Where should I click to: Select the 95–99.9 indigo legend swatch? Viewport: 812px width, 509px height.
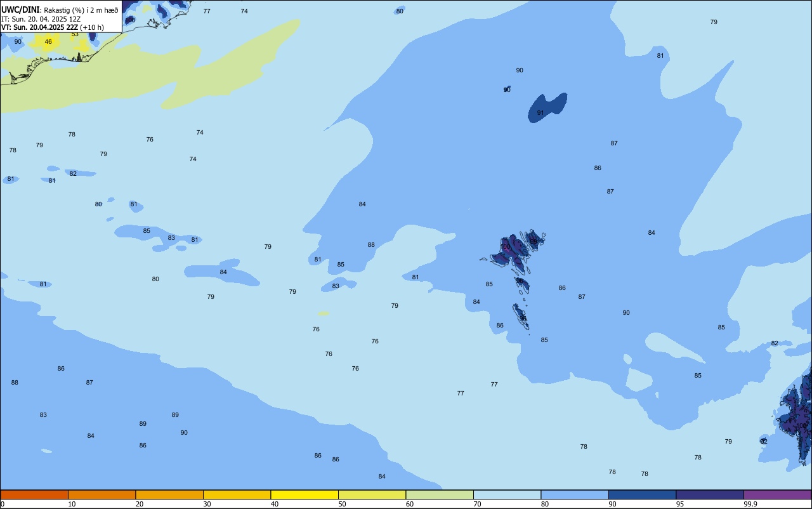[x=710, y=494]
